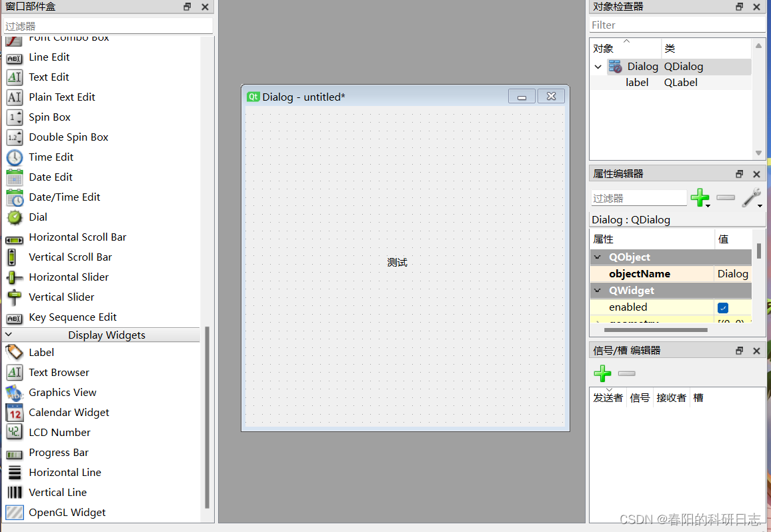This screenshot has width=771, height=532.
Task: Click the remove dynamic property minus button
Action: tap(725, 197)
